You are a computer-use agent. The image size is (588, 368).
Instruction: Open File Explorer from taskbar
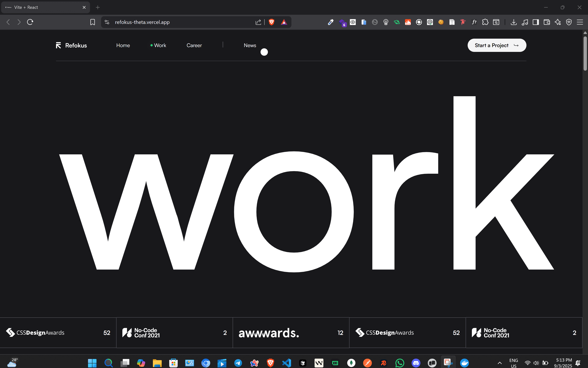point(157,363)
